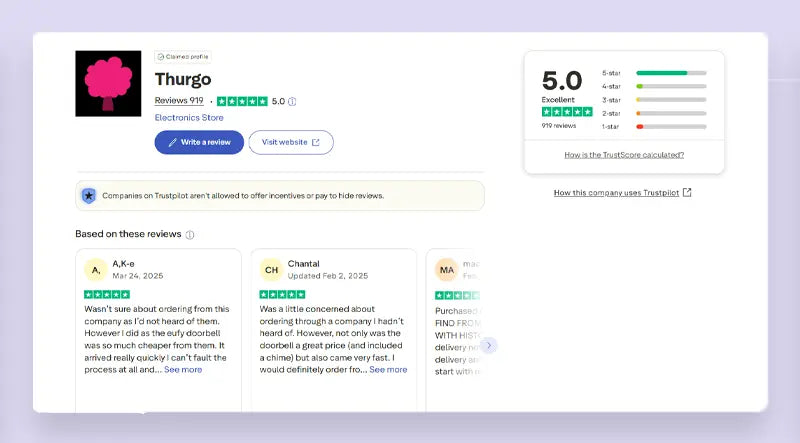Screen dimensions: 800x443
Task: Click the A,K-e reviewer avatar
Action: click(96, 270)
